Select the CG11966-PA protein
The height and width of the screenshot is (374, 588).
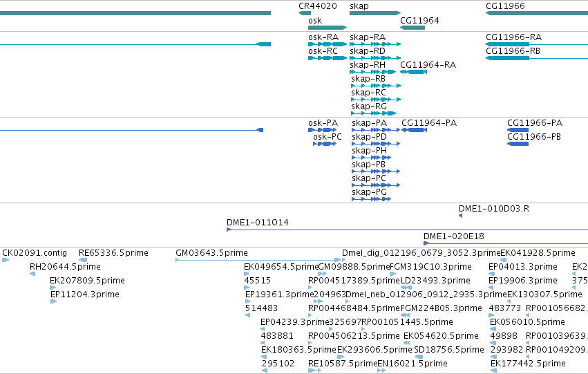pos(518,130)
